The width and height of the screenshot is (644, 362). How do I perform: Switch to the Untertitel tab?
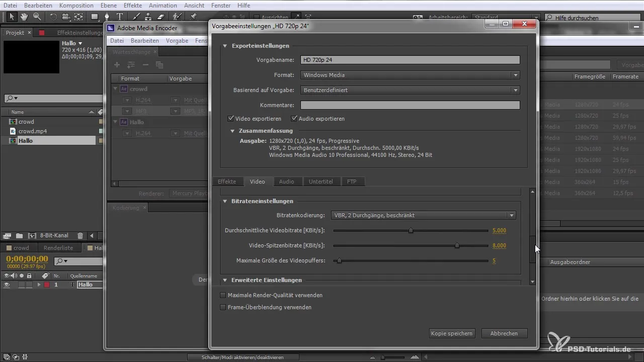[x=321, y=182]
